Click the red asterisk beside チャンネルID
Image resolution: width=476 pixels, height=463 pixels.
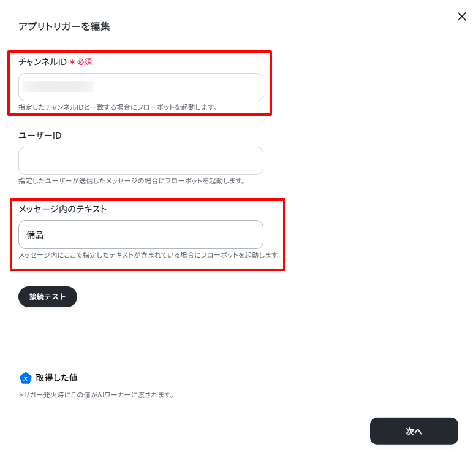tap(72, 62)
